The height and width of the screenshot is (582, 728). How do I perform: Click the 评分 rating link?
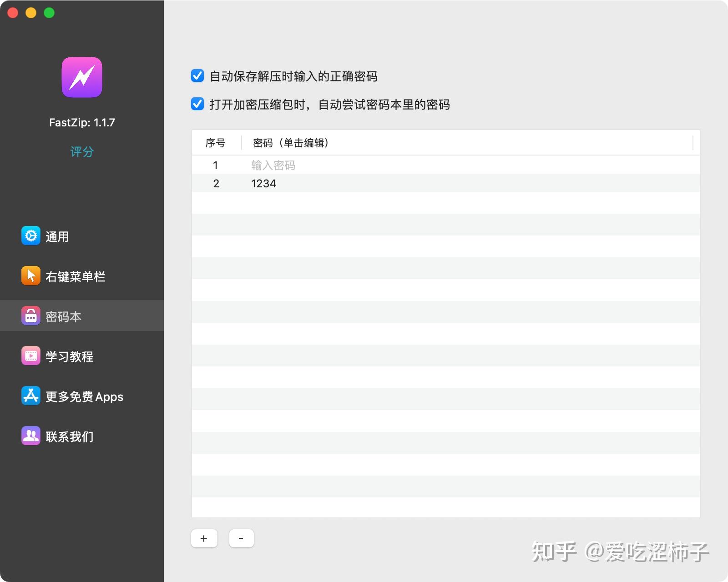click(x=81, y=151)
